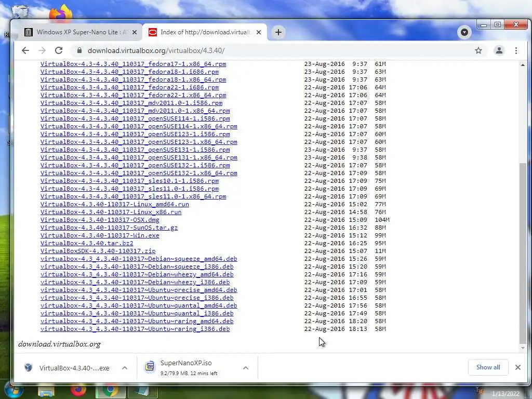Open the Ubuntu raring i386 deb link
The width and height of the screenshot is (532, 399).
coord(135,329)
